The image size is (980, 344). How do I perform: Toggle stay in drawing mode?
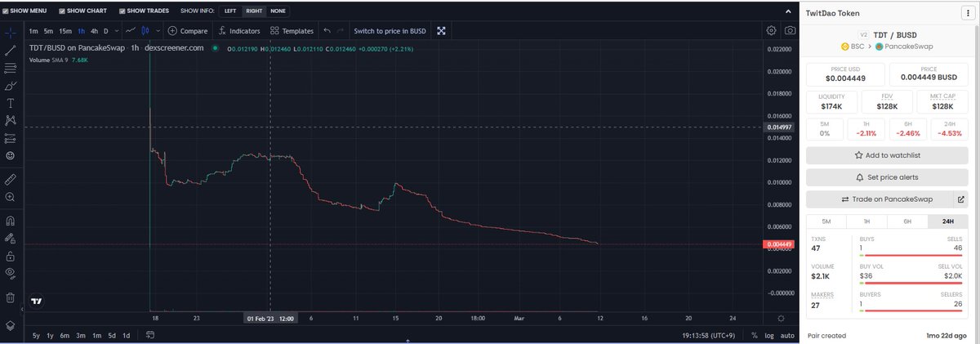click(x=11, y=239)
